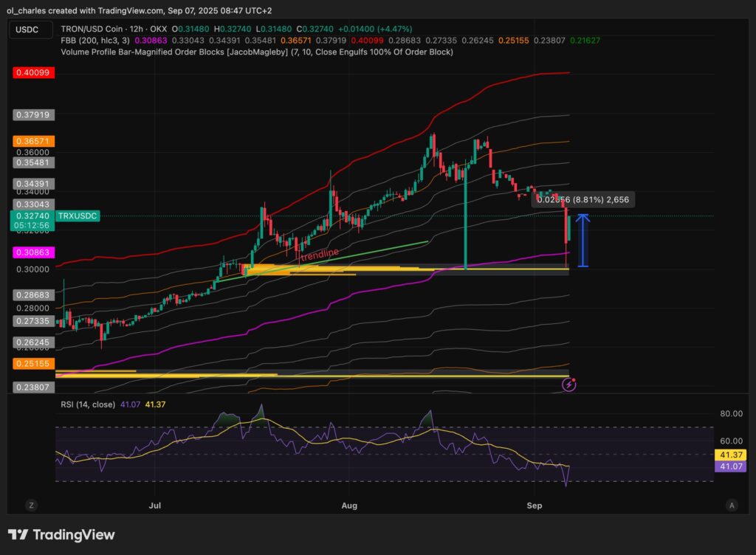Screen dimensions: 756x555
Task: Toggle the A auto-scale button
Action: click(x=731, y=505)
